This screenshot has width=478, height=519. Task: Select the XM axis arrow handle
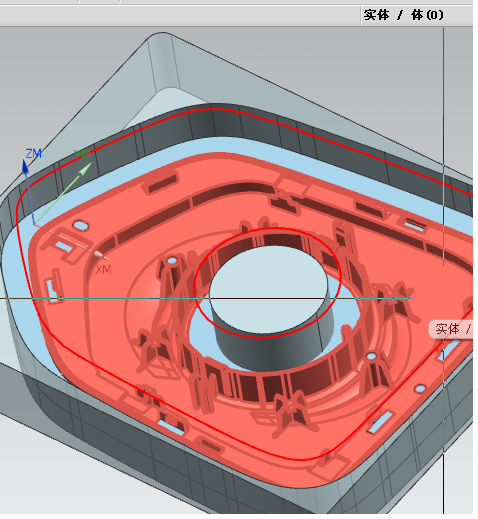(x=101, y=255)
